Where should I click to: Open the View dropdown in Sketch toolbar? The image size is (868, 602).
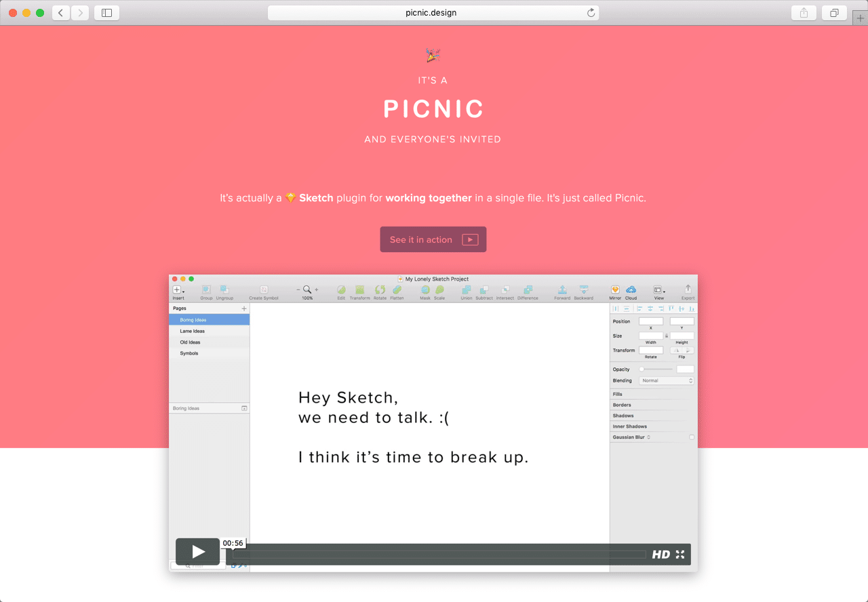coord(658,291)
